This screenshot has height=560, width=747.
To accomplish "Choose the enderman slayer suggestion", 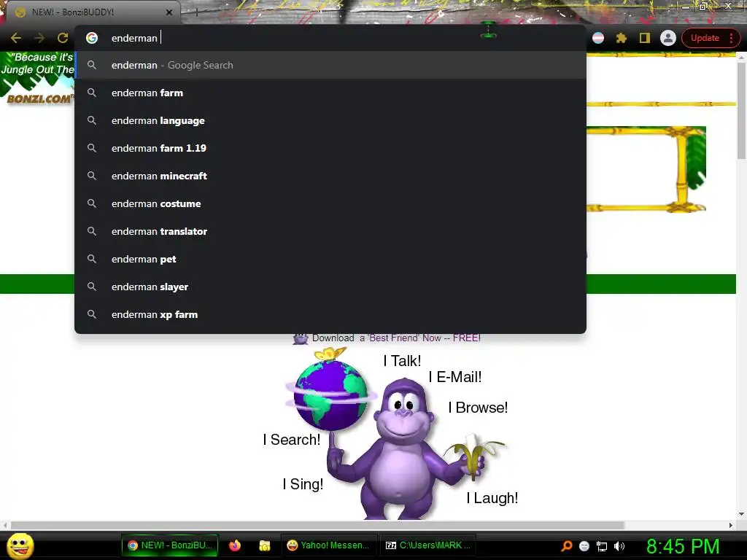I will (x=330, y=287).
